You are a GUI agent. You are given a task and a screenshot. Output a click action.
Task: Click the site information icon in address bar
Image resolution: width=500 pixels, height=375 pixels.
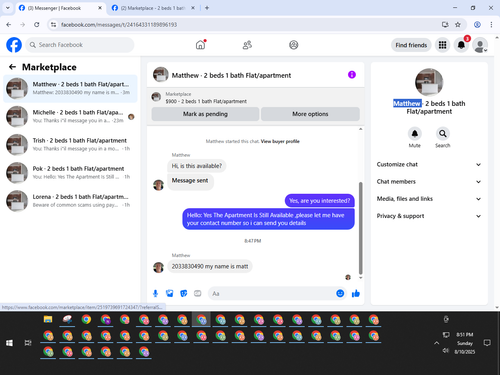[x=53, y=25]
